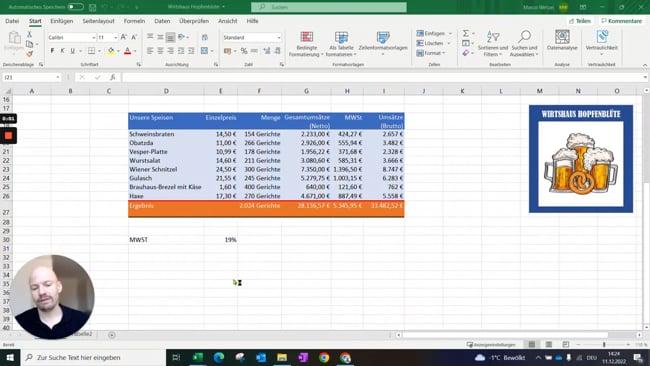The height and width of the screenshot is (366, 650).
Task: Open the Überprüfen tab
Action: click(x=194, y=21)
